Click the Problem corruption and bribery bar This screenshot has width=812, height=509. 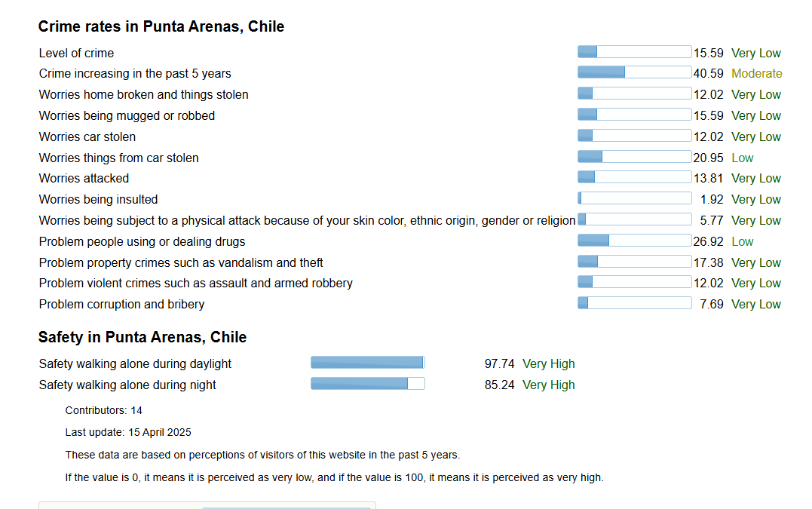(634, 303)
